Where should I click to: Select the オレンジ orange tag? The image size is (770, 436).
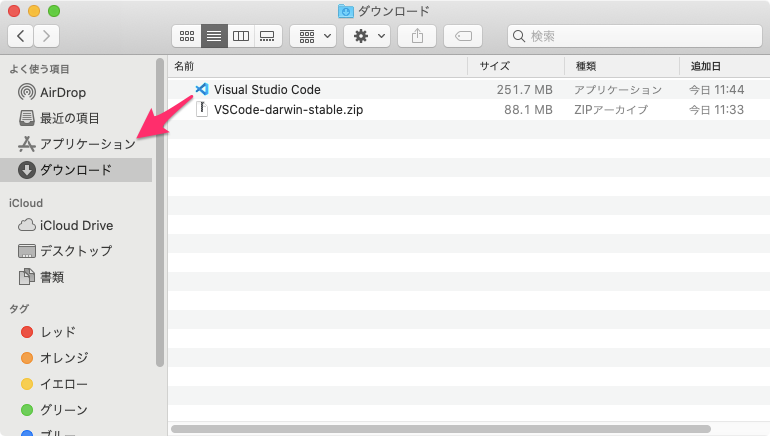(76, 358)
